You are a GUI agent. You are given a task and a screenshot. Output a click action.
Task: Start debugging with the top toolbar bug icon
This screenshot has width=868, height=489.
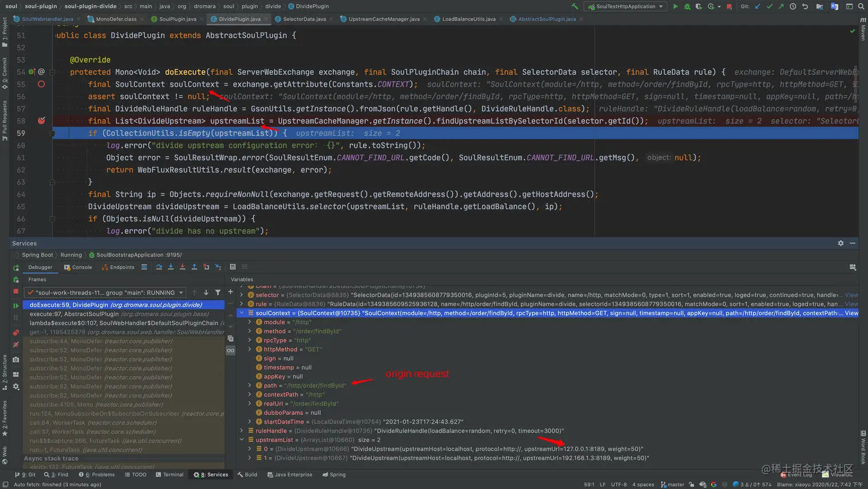pyautogui.click(x=687, y=6)
